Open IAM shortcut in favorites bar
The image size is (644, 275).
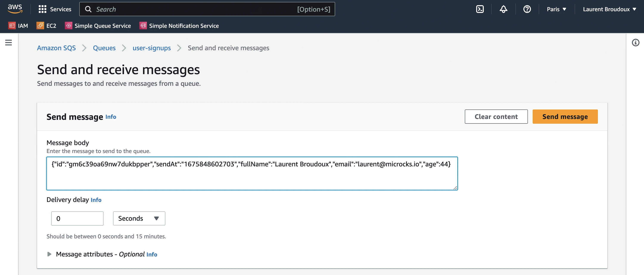pos(18,26)
